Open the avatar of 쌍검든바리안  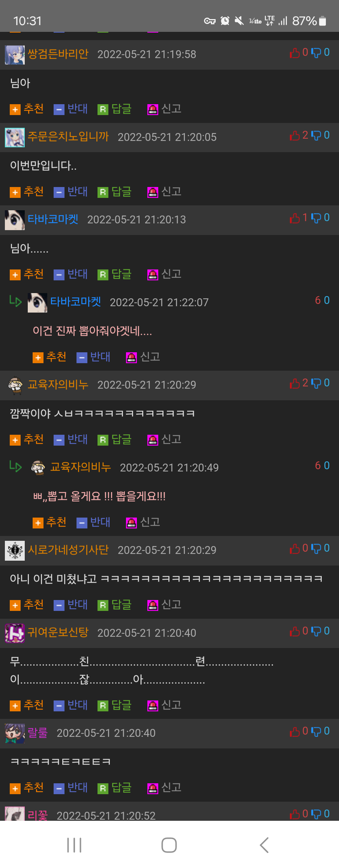tap(15, 55)
